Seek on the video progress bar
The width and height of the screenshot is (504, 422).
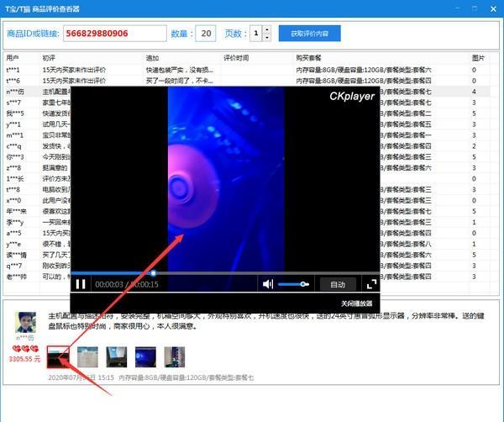(224, 273)
